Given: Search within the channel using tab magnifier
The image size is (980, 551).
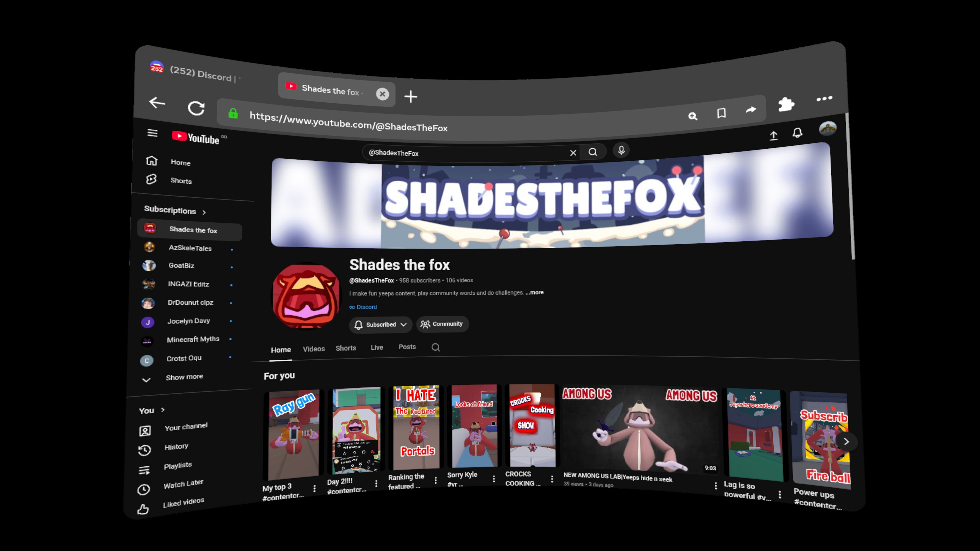Looking at the screenshot, I should pyautogui.click(x=436, y=347).
